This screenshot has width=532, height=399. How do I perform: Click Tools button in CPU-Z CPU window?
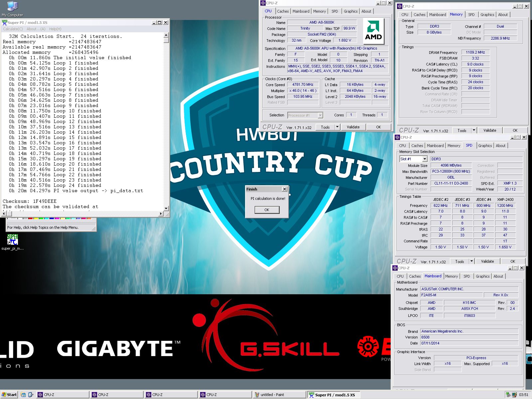[326, 127]
